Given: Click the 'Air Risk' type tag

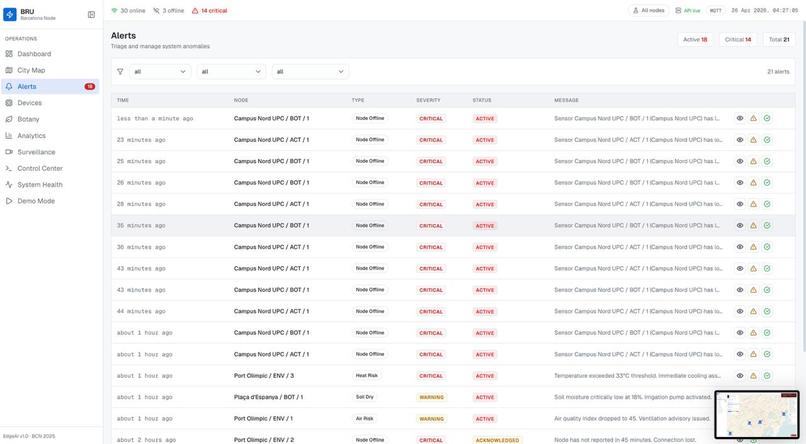Looking at the screenshot, I should coord(364,419).
